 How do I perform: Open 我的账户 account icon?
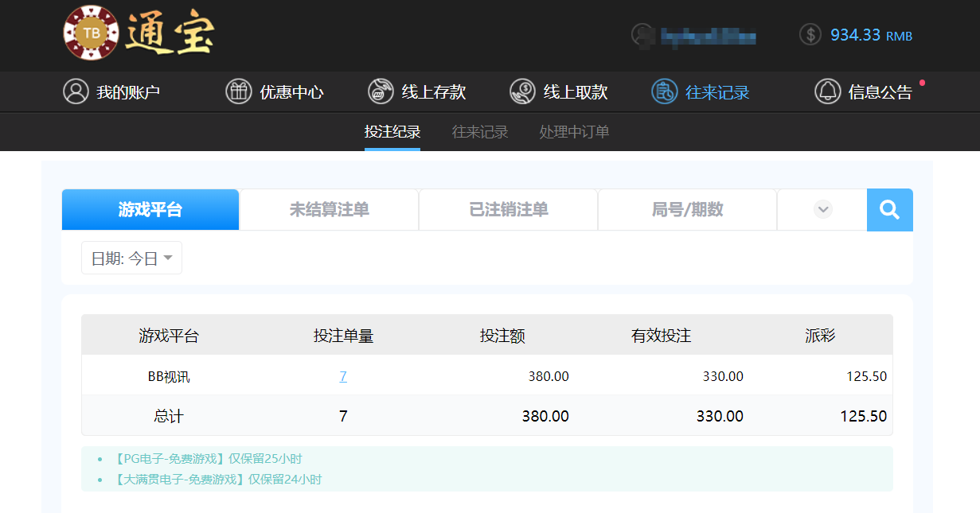(x=76, y=91)
